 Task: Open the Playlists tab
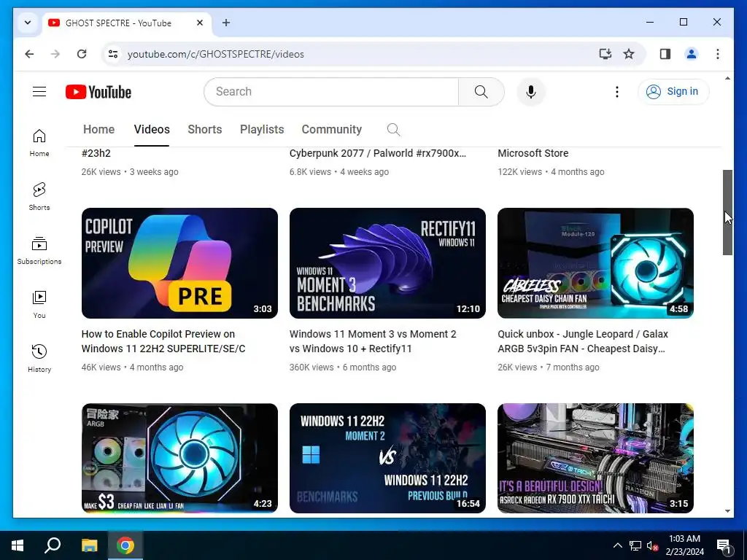262,129
